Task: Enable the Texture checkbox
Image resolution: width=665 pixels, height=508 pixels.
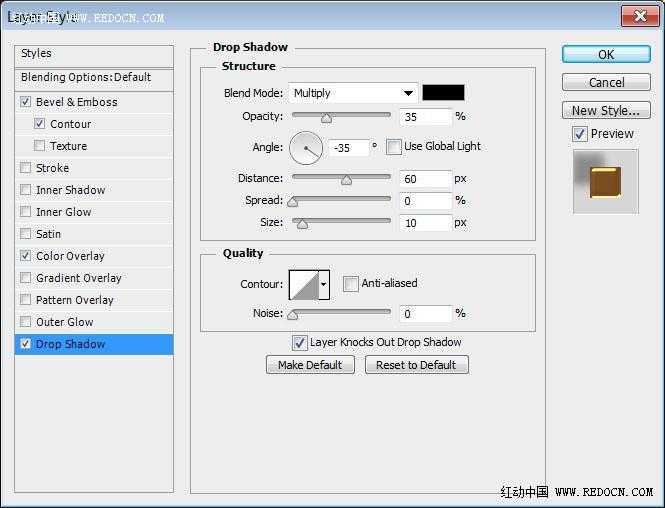Action: pyautogui.click(x=39, y=146)
